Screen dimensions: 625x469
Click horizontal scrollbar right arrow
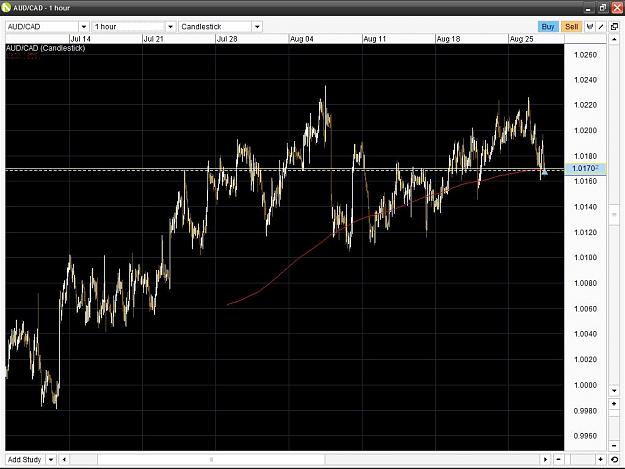pyautogui.click(x=545, y=459)
